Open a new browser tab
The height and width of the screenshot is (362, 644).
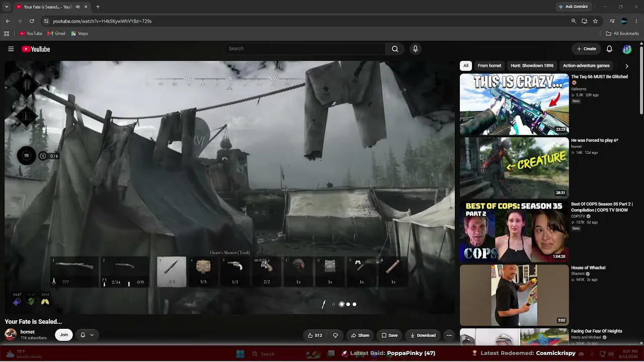98,7
